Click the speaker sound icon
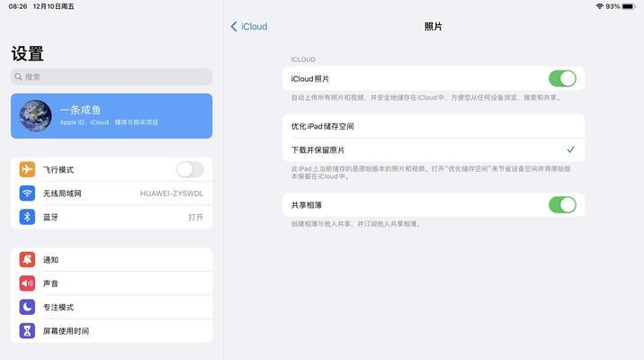Screen dimensions: 644x360 tap(27, 283)
